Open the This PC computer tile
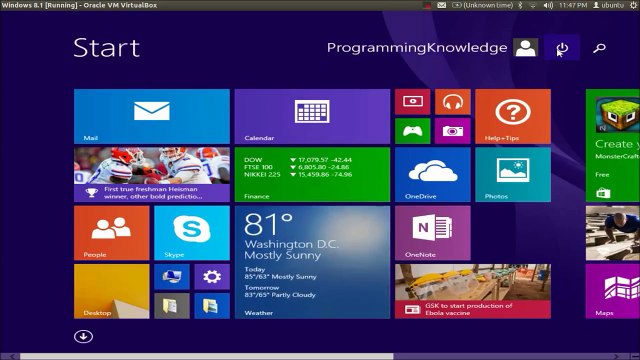The height and width of the screenshot is (360, 640). tap(172, 277)
